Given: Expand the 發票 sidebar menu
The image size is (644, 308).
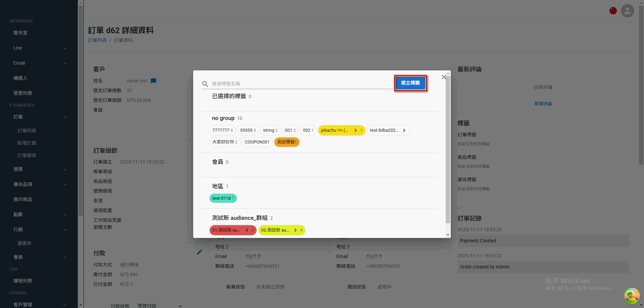Looking at the screenshot, I should click(x=65, y=170).
